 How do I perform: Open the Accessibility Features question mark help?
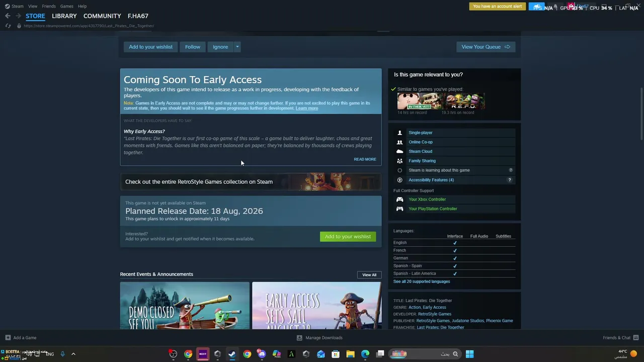pyautogui.click(x=509, y=180)
